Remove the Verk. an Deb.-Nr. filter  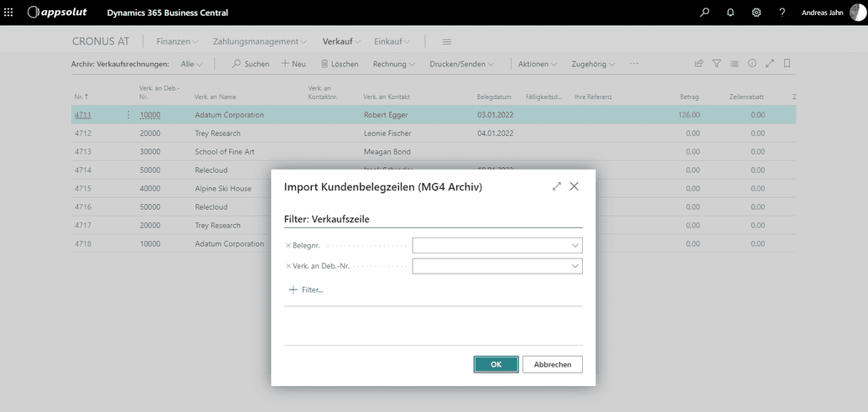coord(288,266)
